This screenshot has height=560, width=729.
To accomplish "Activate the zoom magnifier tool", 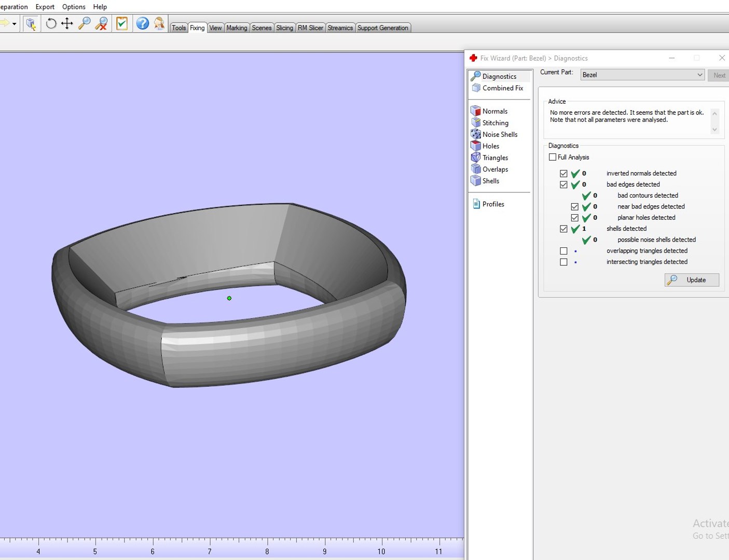I will [84, 23].
